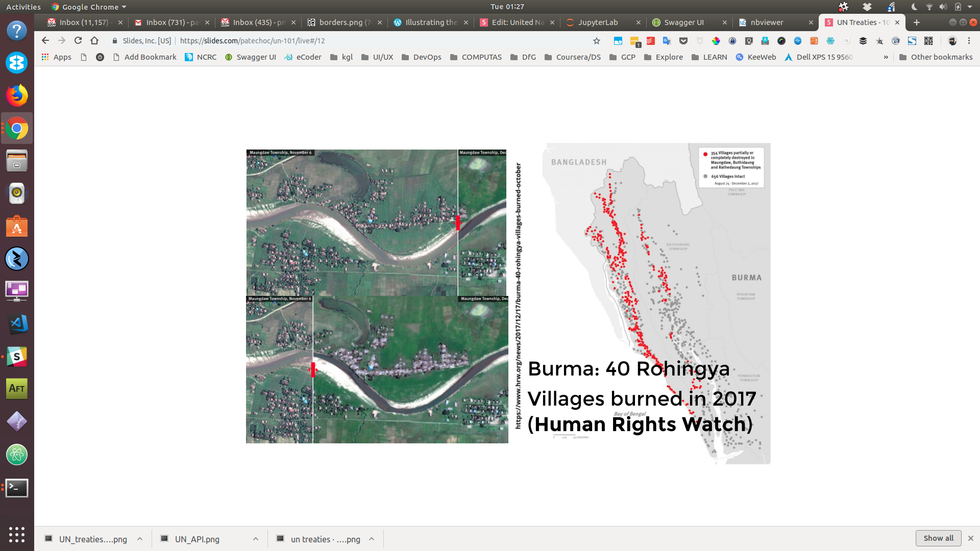Click the browser reload page icon
980x551 pixels.
[x=78, y=41]
